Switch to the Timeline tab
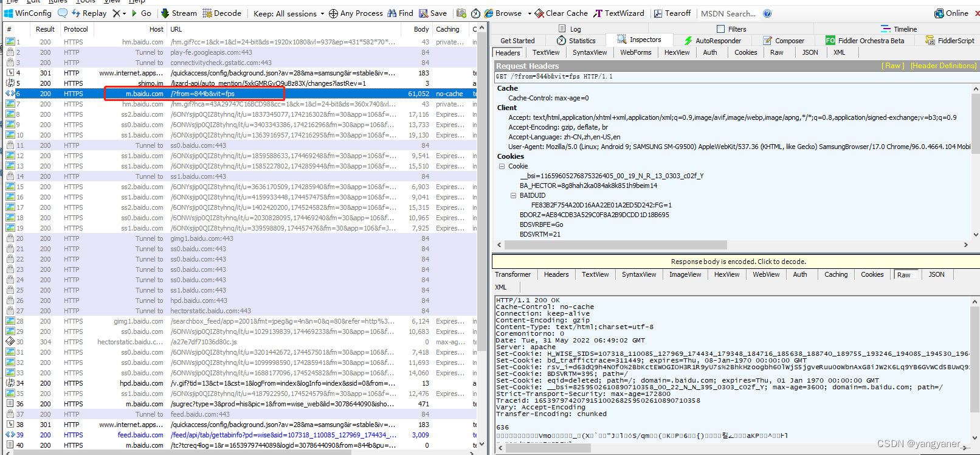This screenshot has width=980, height=455. (x=899, y=29)
